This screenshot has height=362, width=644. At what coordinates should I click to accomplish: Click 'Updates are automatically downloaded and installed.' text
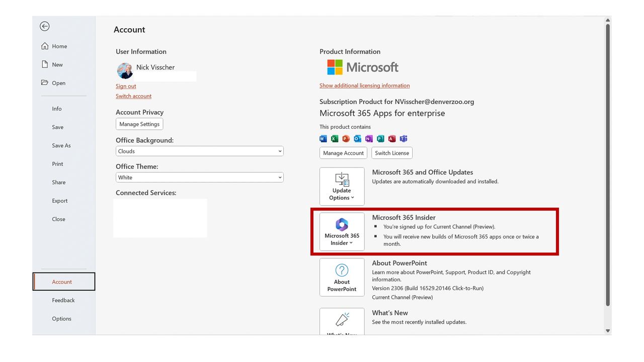[x=435, y=182]
